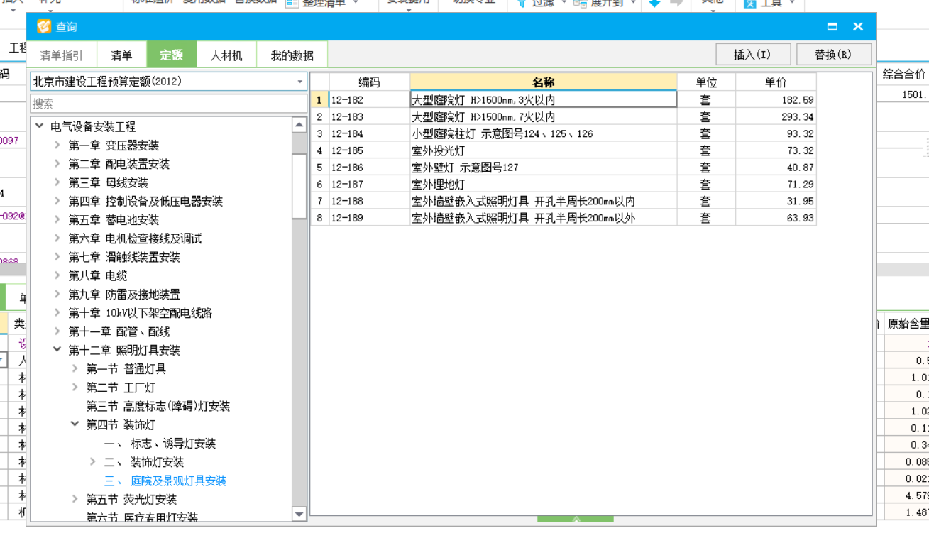The height and width of the screenshot is (560, 929).
Task: Click the 插入(I) button
Action: click(x=752, y=55)
